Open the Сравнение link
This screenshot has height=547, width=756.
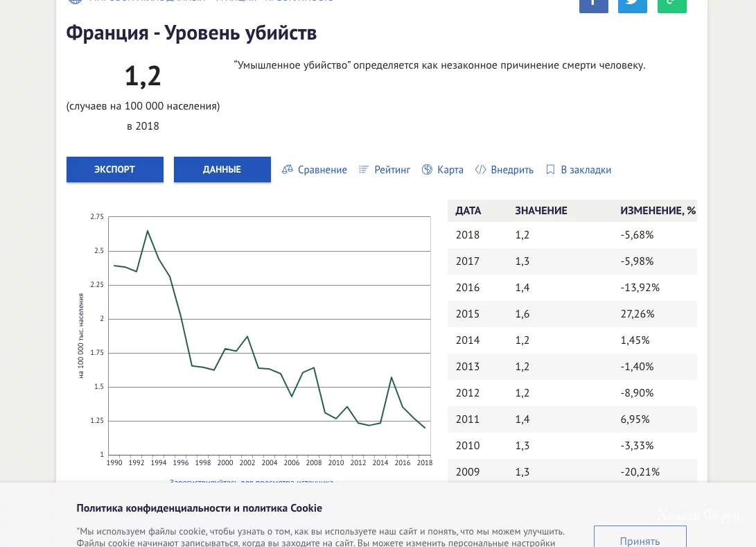(x=322, y=170)
